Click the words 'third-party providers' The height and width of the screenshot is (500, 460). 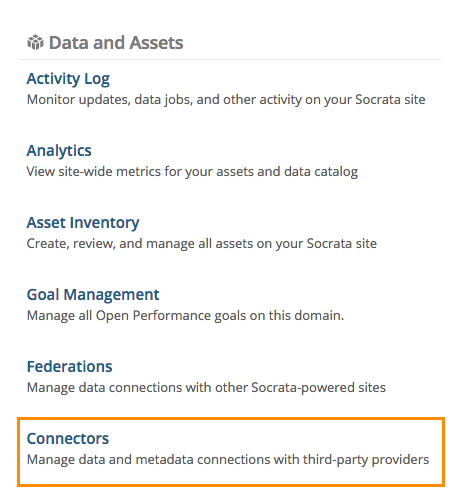366,460
